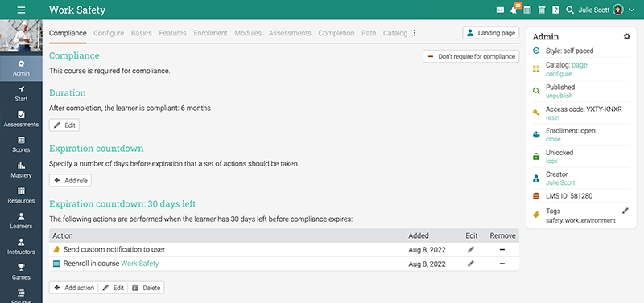Screen dimensions: 644x303
Task: Click close to end enrollment
Action: coord(553,139)
